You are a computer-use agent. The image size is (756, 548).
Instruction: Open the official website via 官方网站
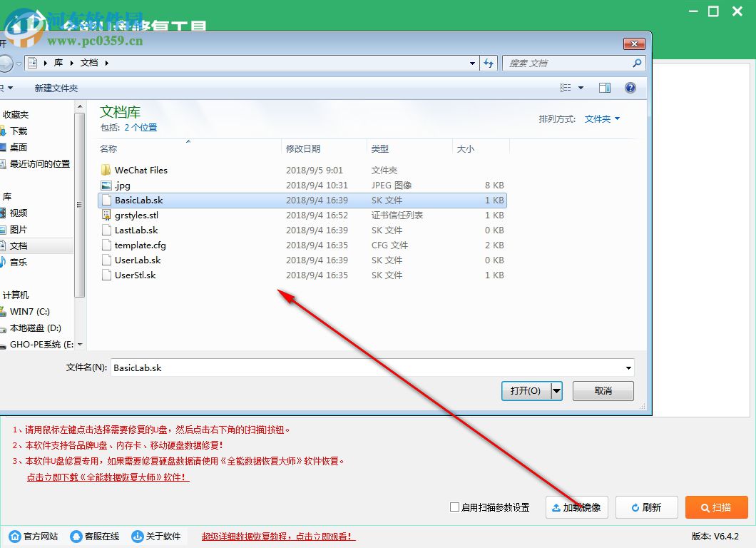click(34, 536)
